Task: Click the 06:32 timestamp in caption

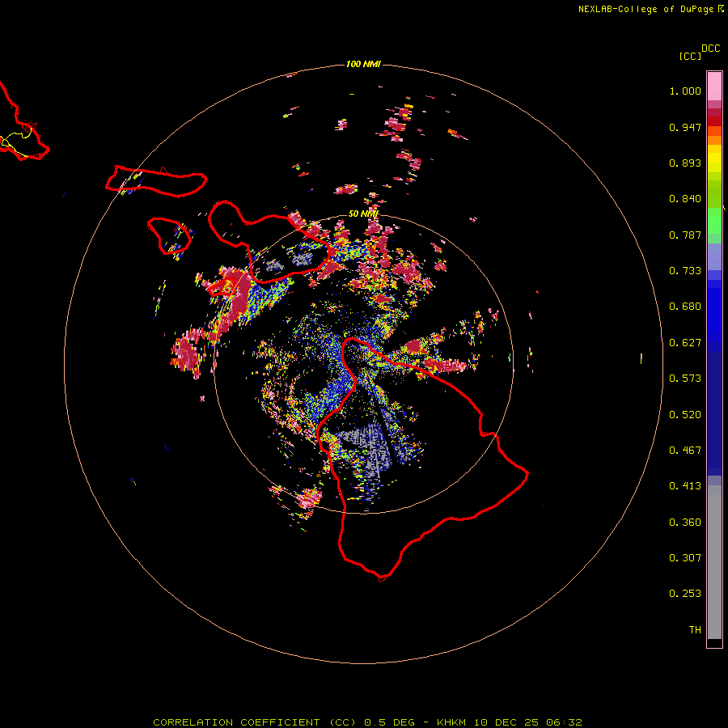Action: point(564,722)
